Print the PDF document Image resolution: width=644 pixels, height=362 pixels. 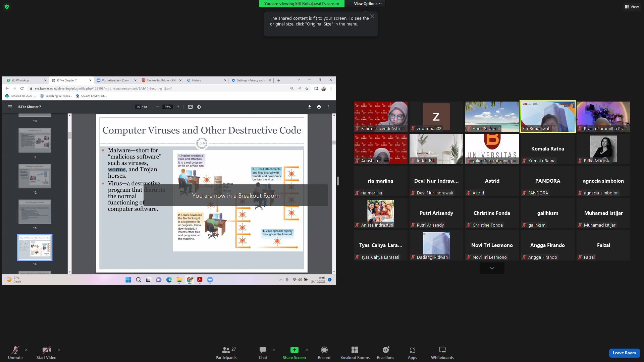tap(319, 107)
